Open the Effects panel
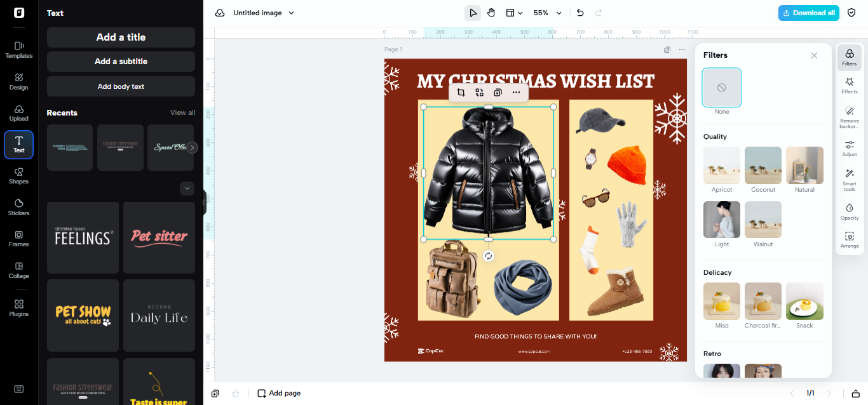The image size is (868, 405). coord(850,86)
